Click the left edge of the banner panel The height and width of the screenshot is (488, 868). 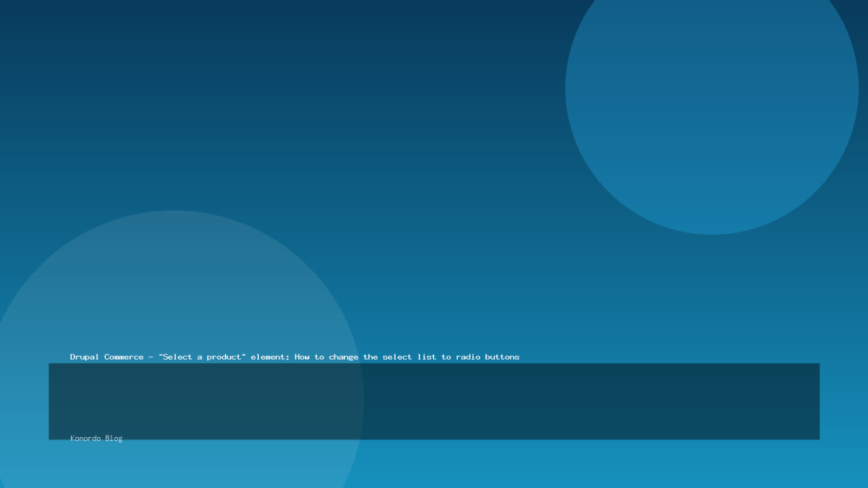click(x=54, y=402)
